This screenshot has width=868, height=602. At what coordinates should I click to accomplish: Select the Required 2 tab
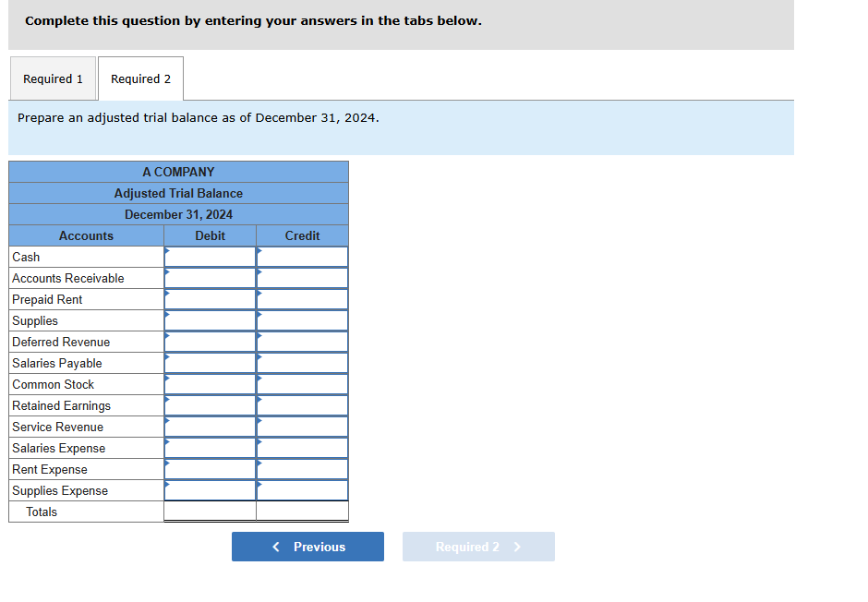(x=140, y=78)
